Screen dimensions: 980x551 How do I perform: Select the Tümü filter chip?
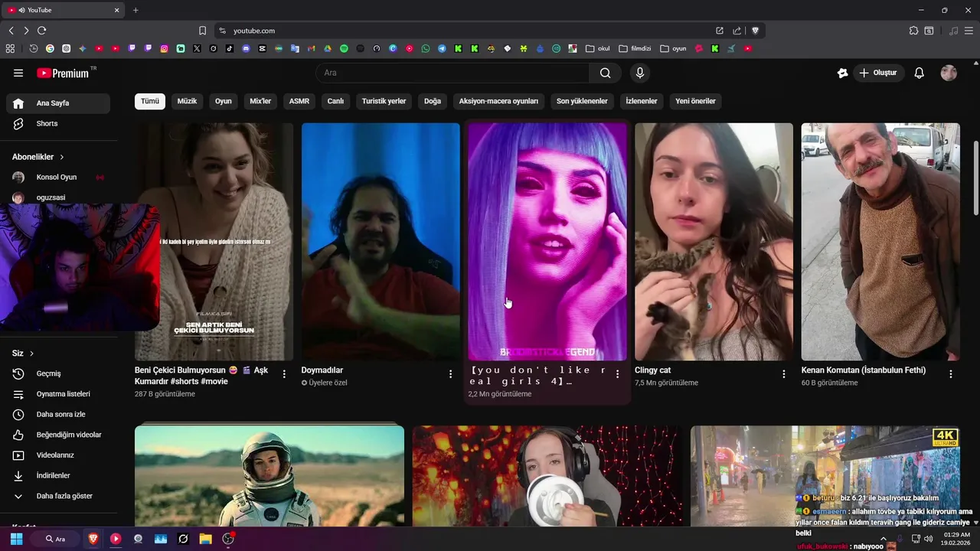(x=150, y=101)
